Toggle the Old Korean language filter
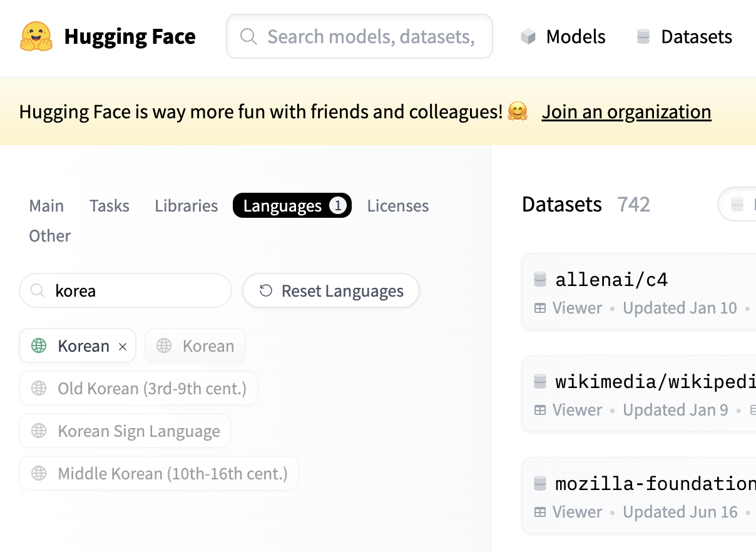The image size is (756, 552). pyautogui.click(x=138, y=389)
